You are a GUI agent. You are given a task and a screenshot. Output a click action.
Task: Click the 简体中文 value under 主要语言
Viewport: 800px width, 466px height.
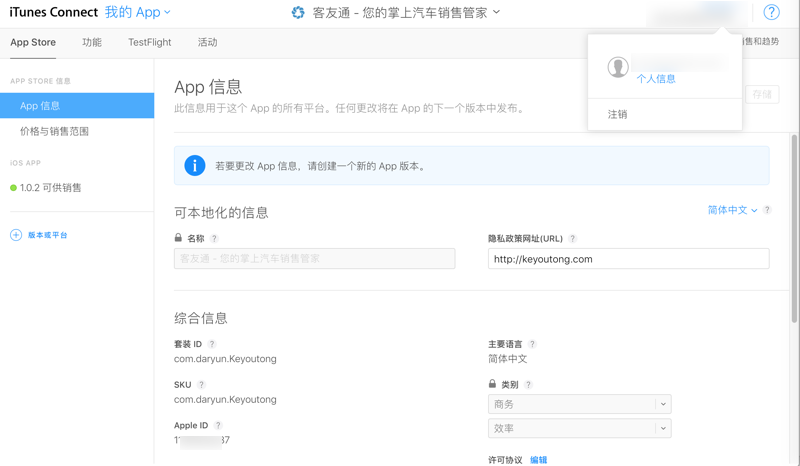tap(508, 359)
